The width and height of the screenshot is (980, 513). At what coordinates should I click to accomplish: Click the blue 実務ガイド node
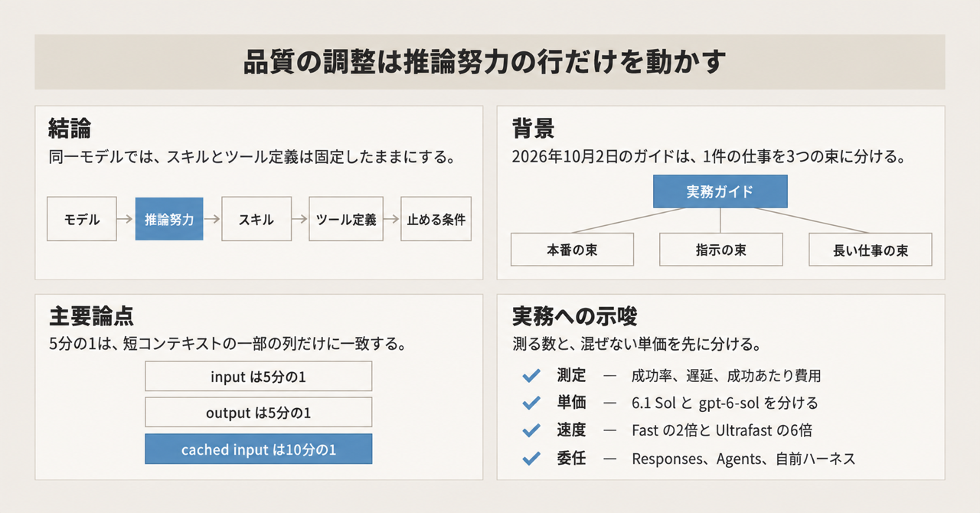(720, 191)
